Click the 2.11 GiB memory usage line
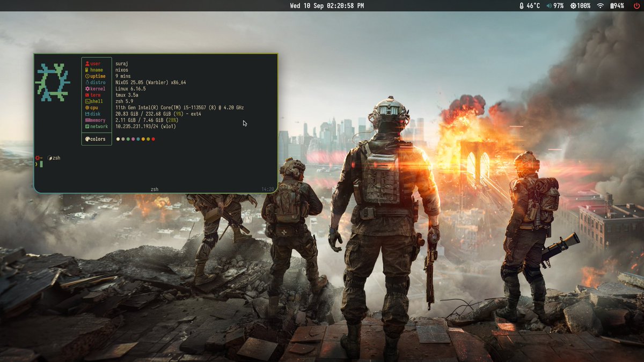Screen dimensions: 644x362 (147, 120)
